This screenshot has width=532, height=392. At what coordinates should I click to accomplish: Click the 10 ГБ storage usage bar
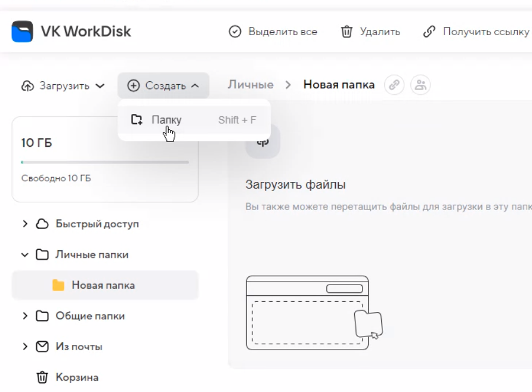[x=105, y=162]
